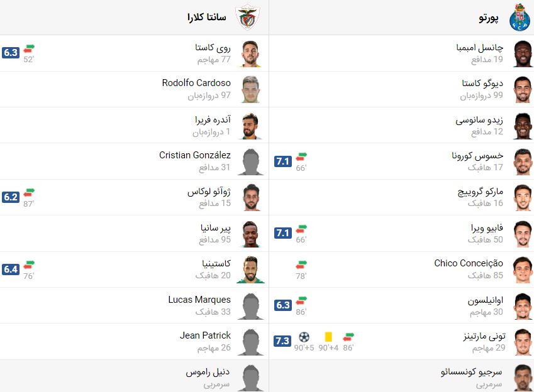Click the photo of چانسل امبمبا

point(523,54)
